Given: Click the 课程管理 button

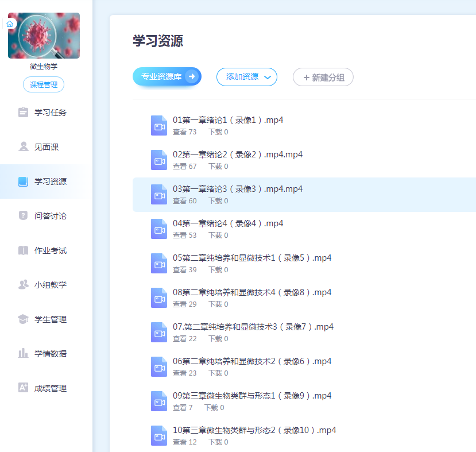Looking at the screenshot, I should pyautogui.click(x=44, y=84).
